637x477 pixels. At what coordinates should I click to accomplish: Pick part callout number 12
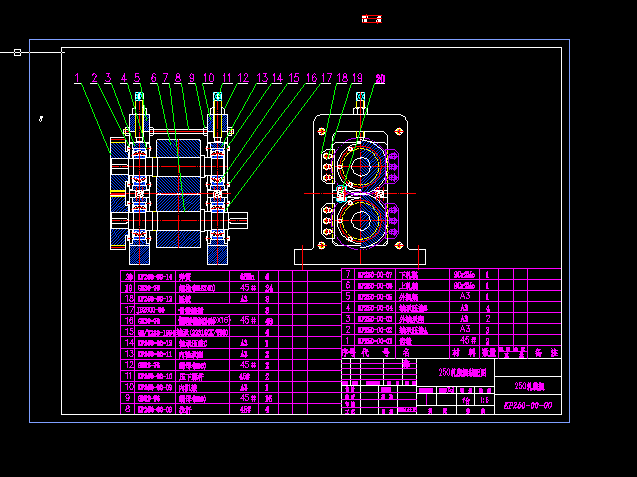tap(243, 77)
